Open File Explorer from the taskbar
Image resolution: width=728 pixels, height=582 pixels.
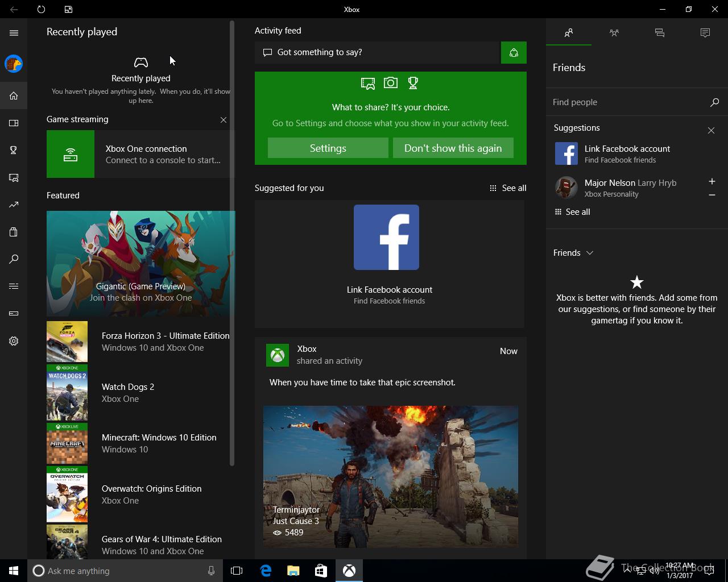click(293, 571)
